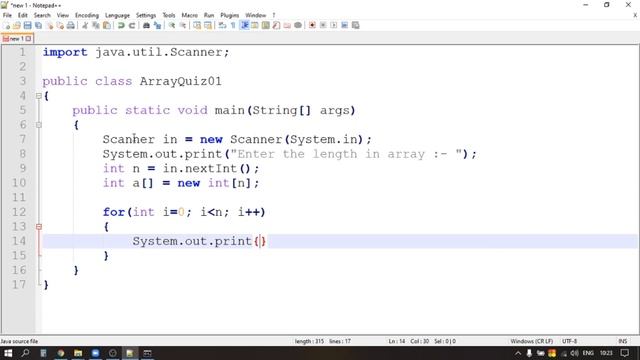Click the Save All toolbar icon
This screenshot has width=640, height=360.
[x=38, y=25]
